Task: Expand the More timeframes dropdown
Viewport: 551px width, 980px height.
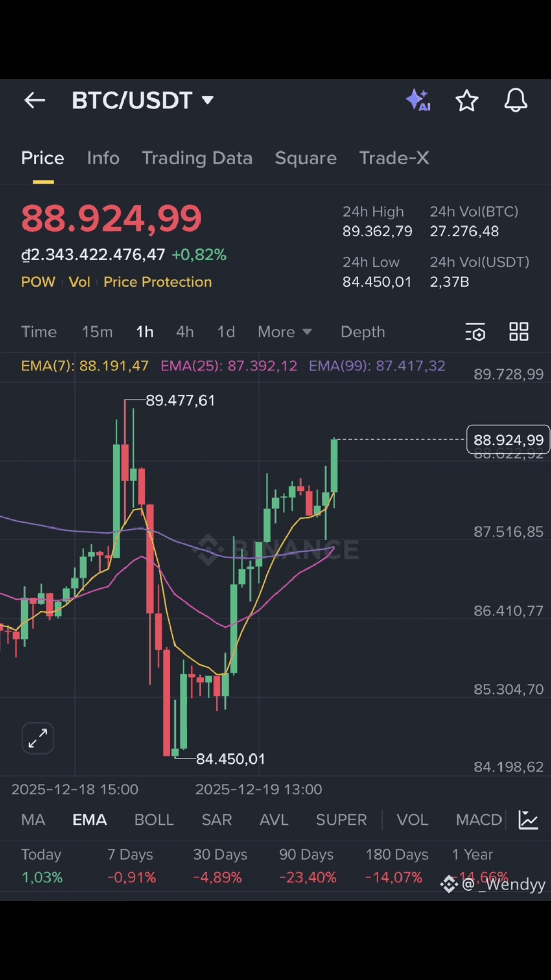Action: coord(284,332)
